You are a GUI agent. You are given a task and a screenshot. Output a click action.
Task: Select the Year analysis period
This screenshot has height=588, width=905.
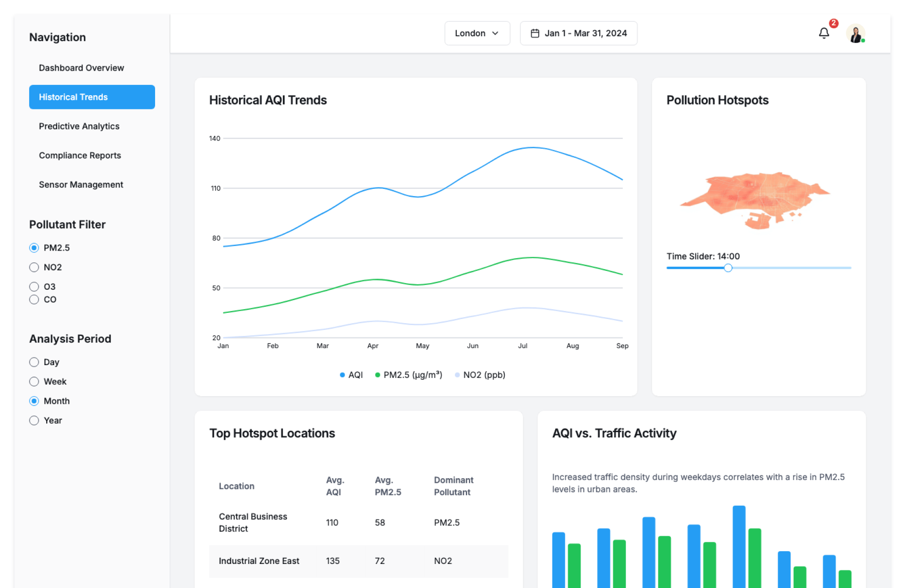pos(34,420)
